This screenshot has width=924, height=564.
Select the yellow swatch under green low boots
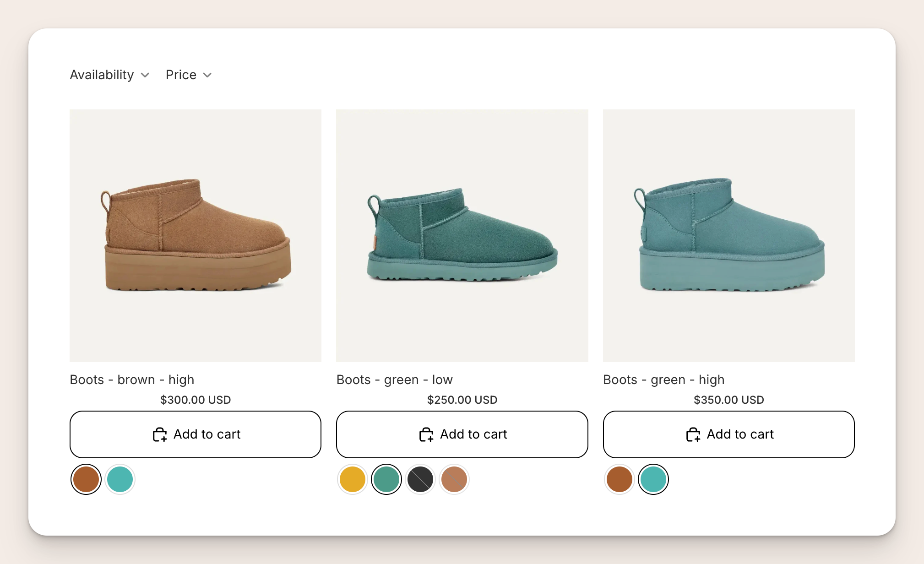(x=352, y=479)
